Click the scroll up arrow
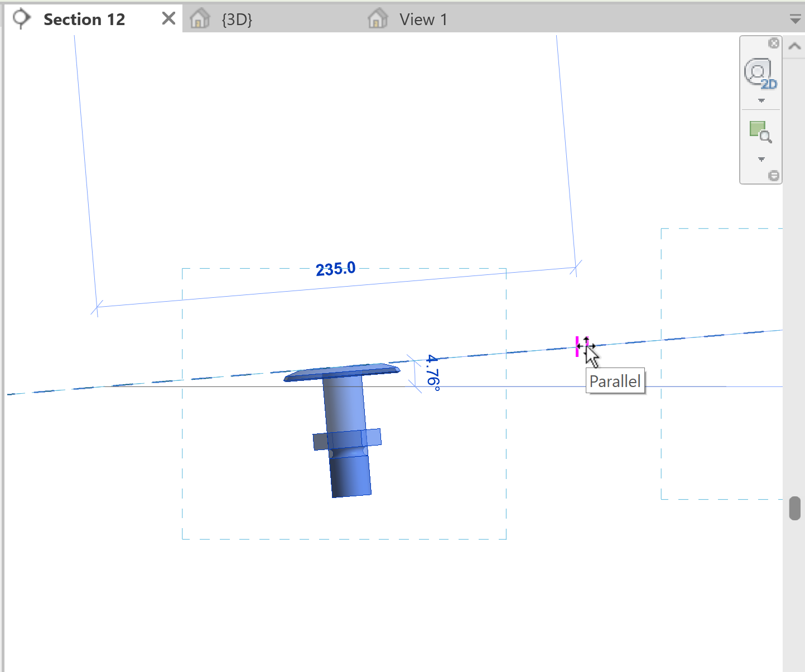The width and height of the screenshot is (805, 672). point(794,47)
